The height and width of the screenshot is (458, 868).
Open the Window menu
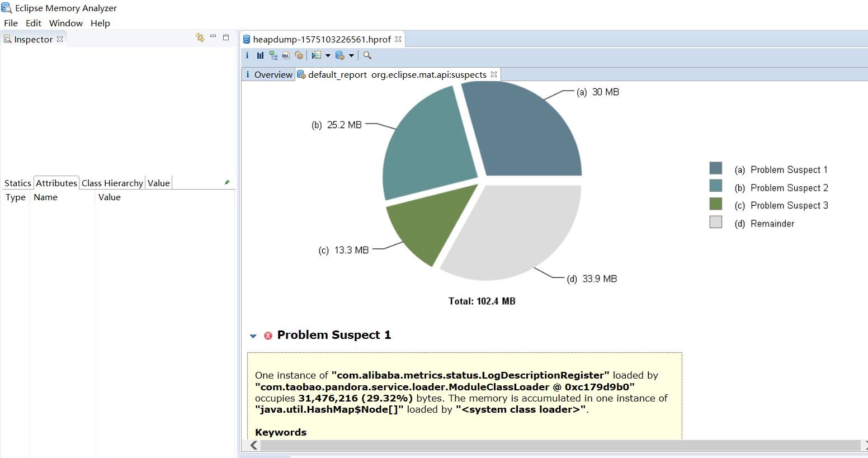pos(66,23)
